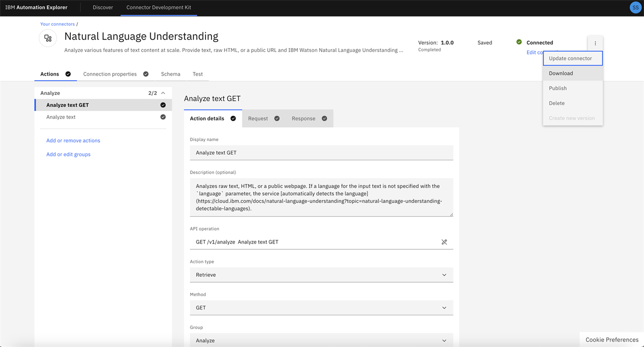Click checkmark icon on Actions tab
This screenshot has width=644, height=347.
68,74
